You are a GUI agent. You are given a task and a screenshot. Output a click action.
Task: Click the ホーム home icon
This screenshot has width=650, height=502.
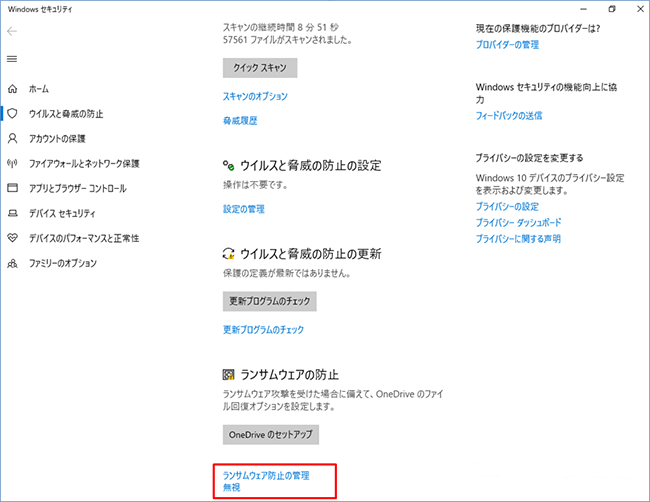click(12, 89)
